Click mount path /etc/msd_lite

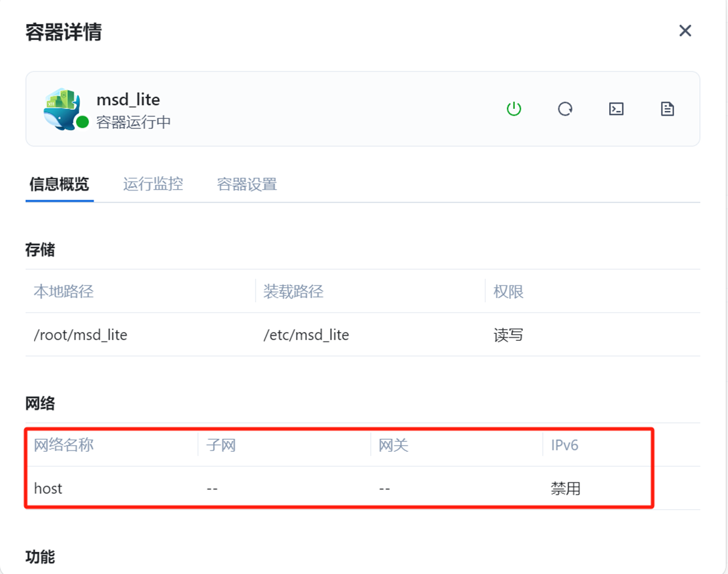click(x=306, y=335)
